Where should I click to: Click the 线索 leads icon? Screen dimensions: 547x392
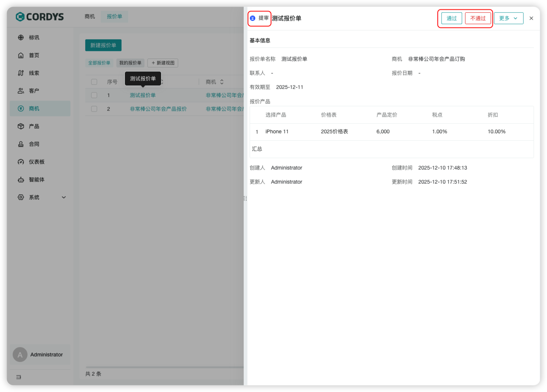(21, 73)
